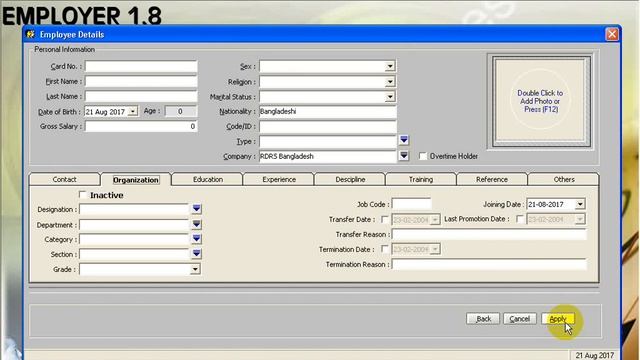This screenshot has height=360, width=640.
Task: Open the Section lookup arrow button
Action: (196, 253)
